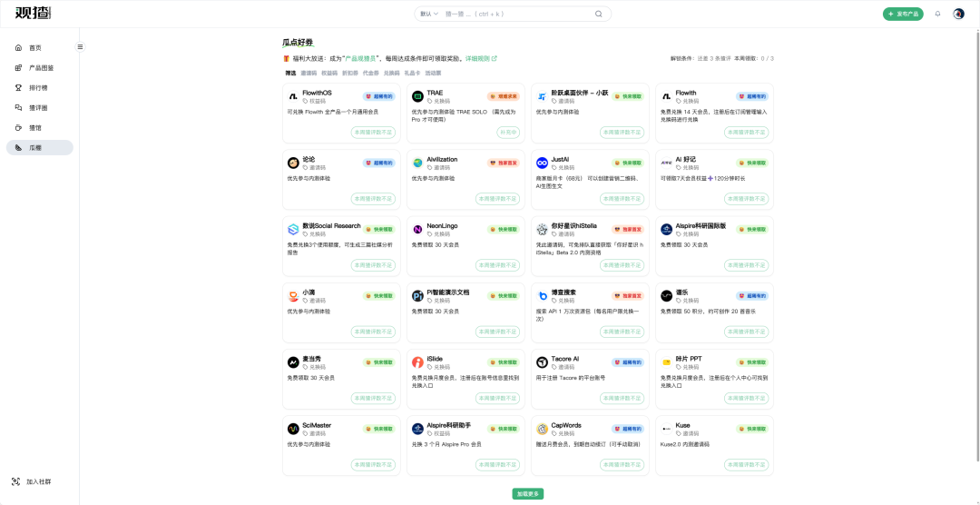Click the 博查搜索 blue logo

pyautogui.click(x=542, y=296)
